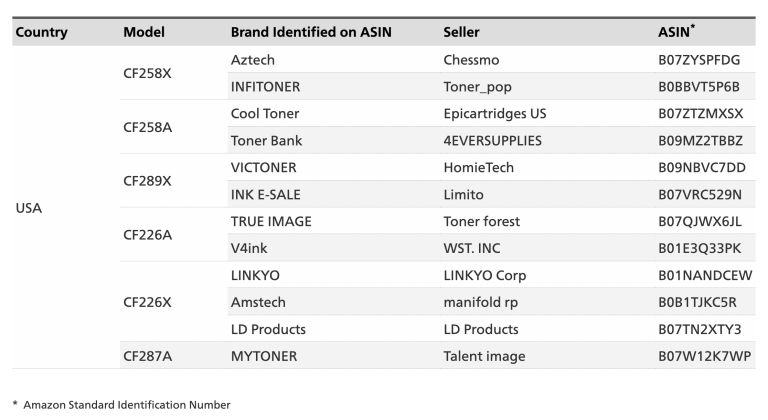Click the Aztech brand cell
768x420 pixels.
(x=253, y=60)
